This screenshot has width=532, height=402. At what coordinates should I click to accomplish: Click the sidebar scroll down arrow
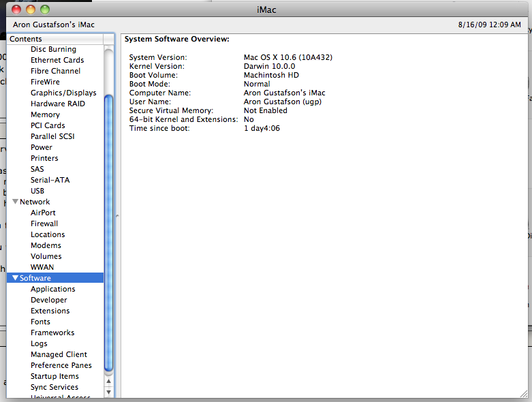click(x=108, y=392)
